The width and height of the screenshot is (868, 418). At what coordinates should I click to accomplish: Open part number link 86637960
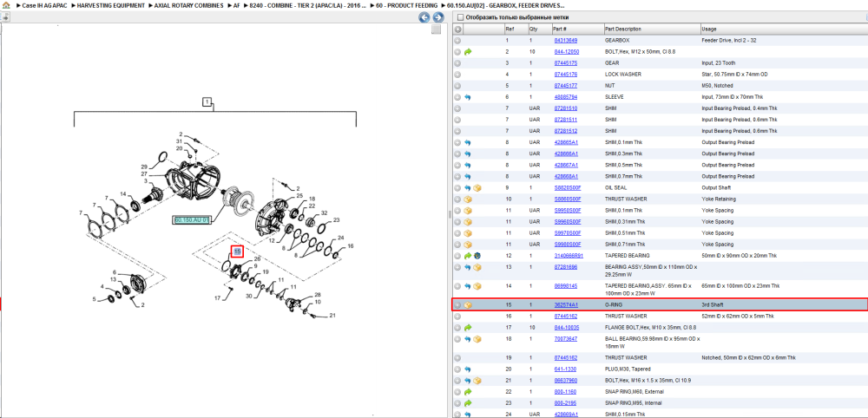[x=566, y=381]
